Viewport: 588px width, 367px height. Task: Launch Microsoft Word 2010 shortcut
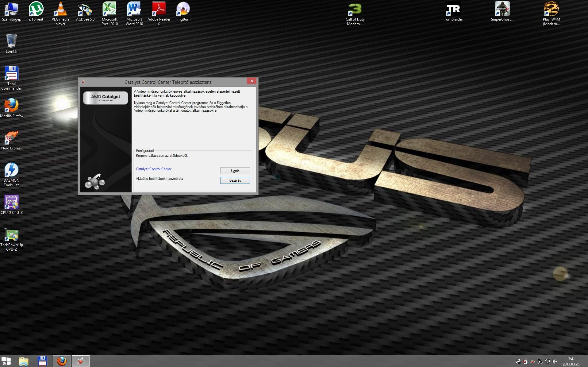click(x=134, y=14)
